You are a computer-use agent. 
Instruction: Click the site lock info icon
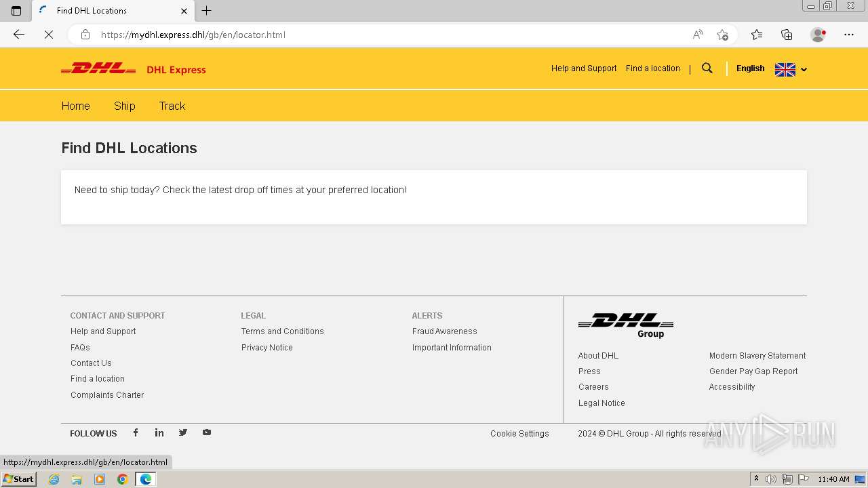(85, 35)
